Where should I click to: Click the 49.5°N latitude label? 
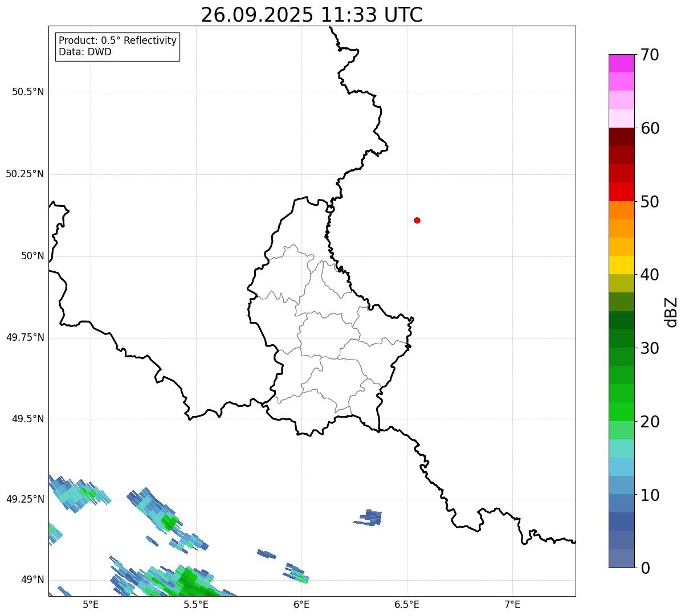tap(28, 419)
